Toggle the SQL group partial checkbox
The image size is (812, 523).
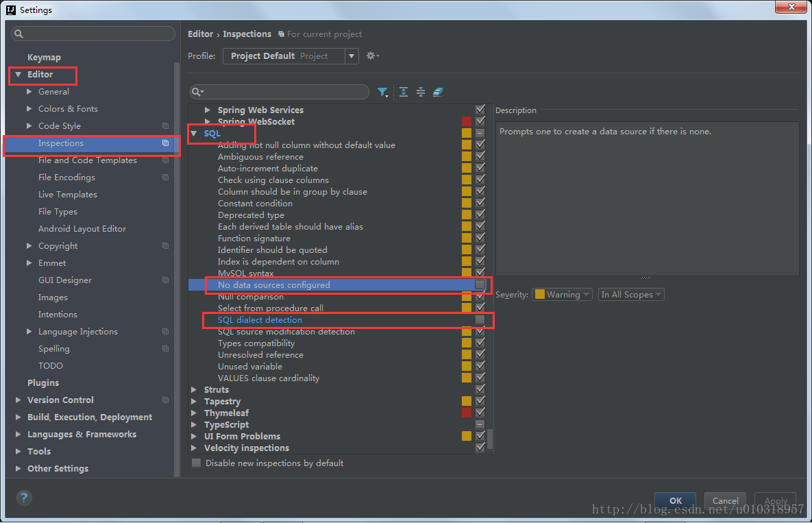(x=480, y=133)
